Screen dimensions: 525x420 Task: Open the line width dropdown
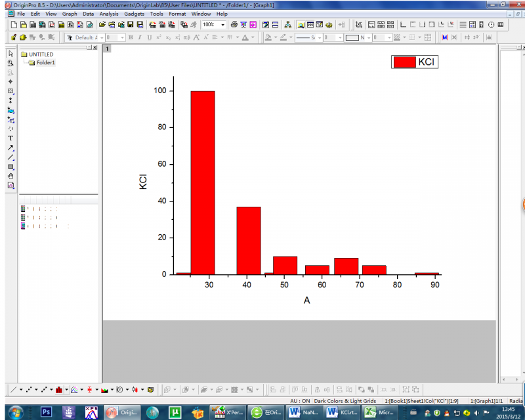340,37
